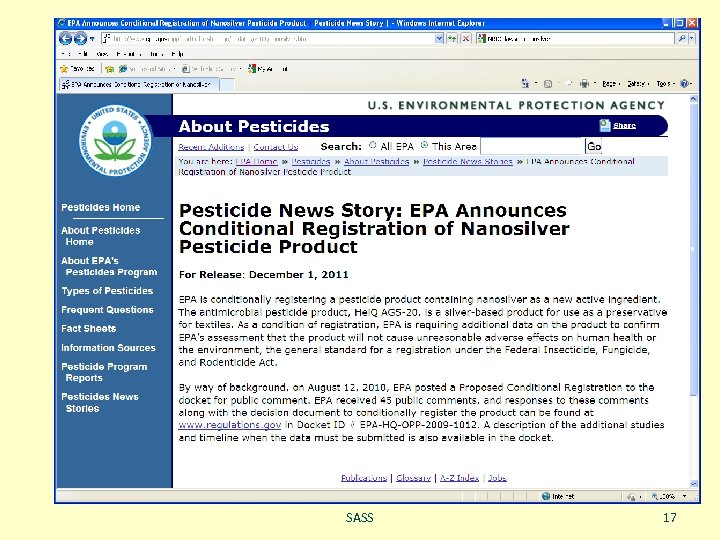Open the Share link
The height and width of the screenshot is (540, 720).
(624, 125)
